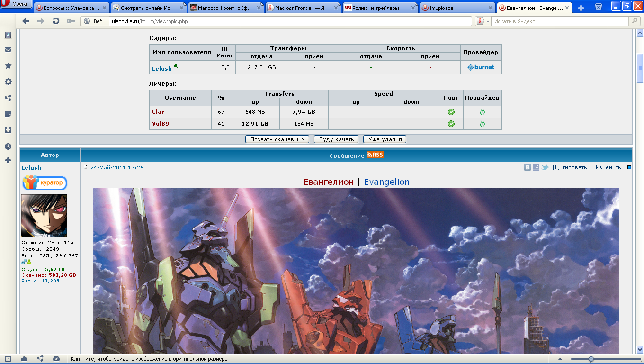Click the address bar URL field
644x364 pixels.
(290, 21)
